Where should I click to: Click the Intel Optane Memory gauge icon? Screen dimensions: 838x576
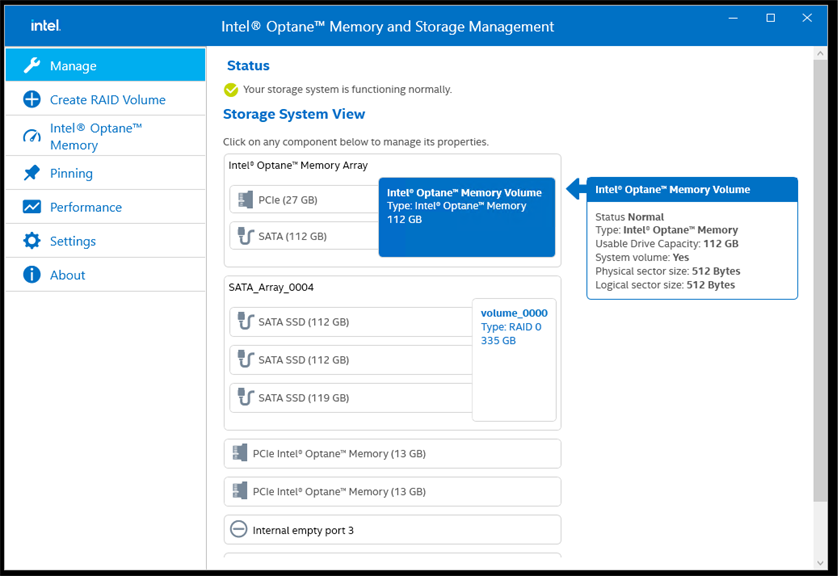click(x=31, y=137)
